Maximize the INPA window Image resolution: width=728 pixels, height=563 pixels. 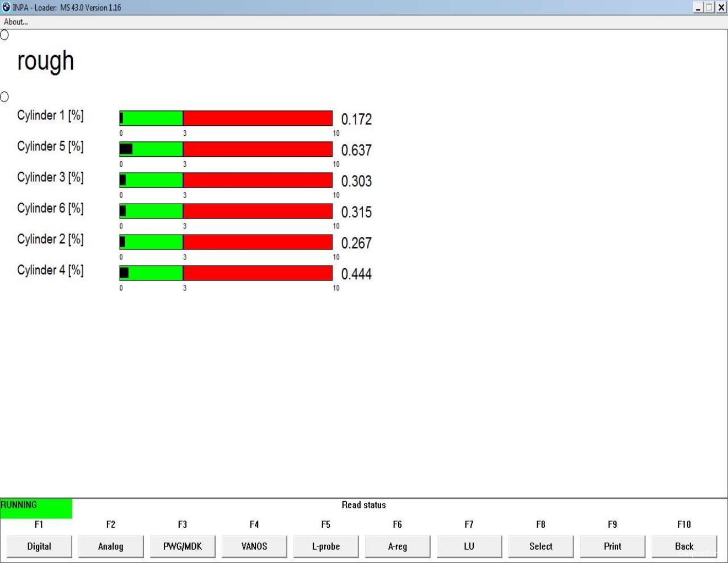pos(709,7)
